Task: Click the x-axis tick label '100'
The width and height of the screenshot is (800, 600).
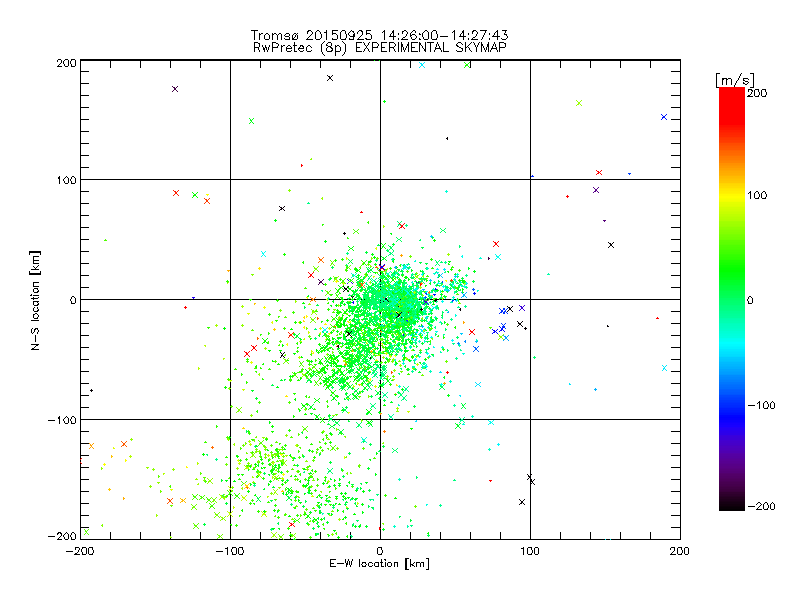Action: click(530, 551)
